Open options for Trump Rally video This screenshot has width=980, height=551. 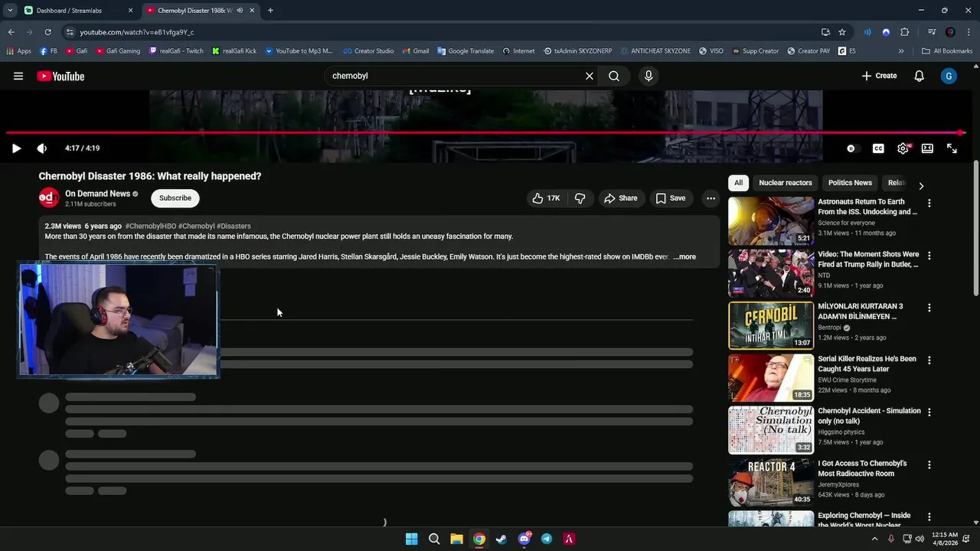(x=929, y=256)
